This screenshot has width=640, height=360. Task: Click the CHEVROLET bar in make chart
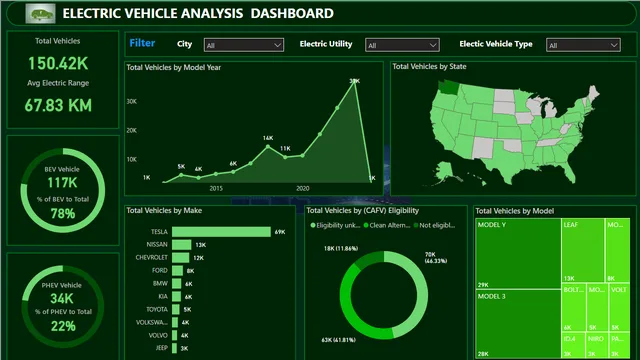[x=180, y=258]
